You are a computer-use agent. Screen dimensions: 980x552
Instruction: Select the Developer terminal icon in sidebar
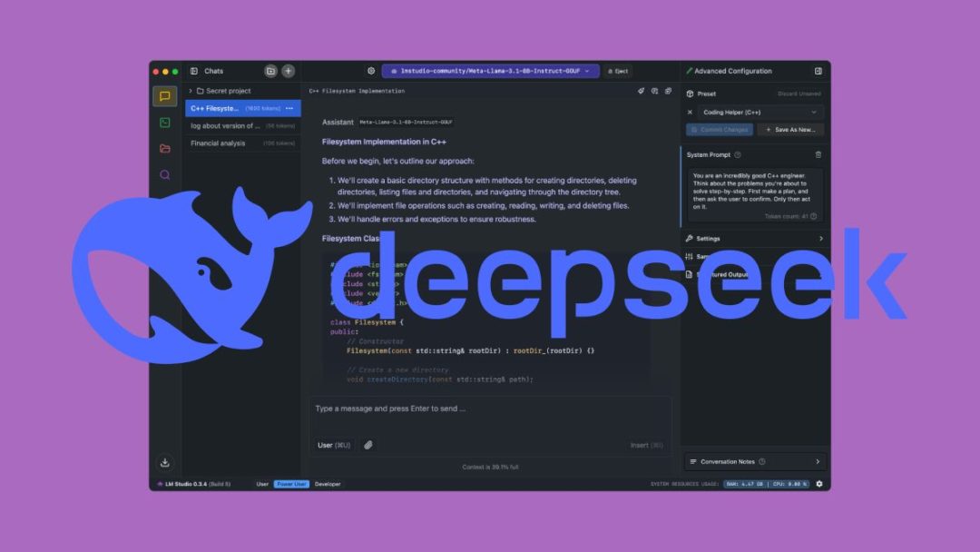[x=165, y=122]
